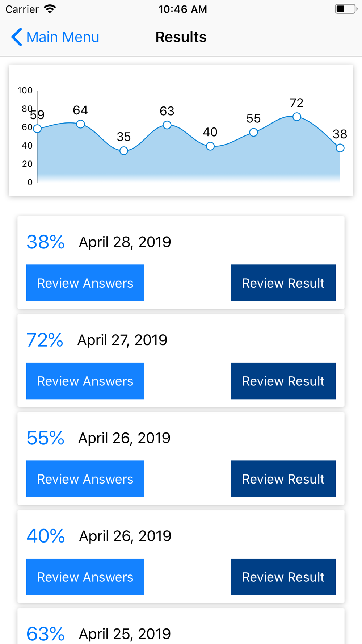Open Review Result for 55% score
Viewport: 362px width, 644px height.
pyautogui.click(x=283, y=479)
